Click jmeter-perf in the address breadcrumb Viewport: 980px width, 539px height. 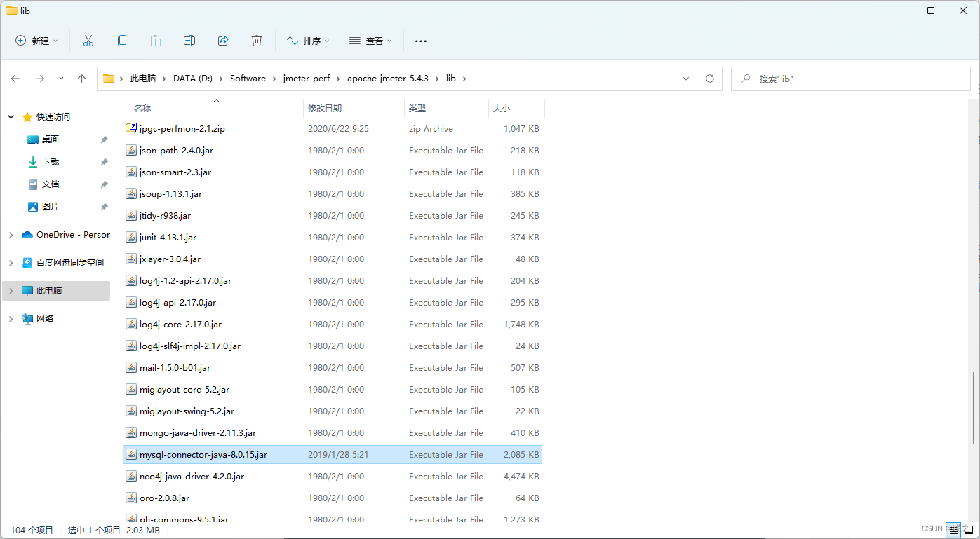point(307,79)
